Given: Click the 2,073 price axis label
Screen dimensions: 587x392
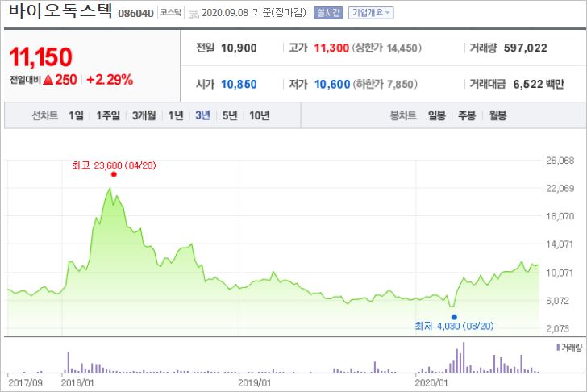Looking at the screenshot, I should tap(557, 329).
